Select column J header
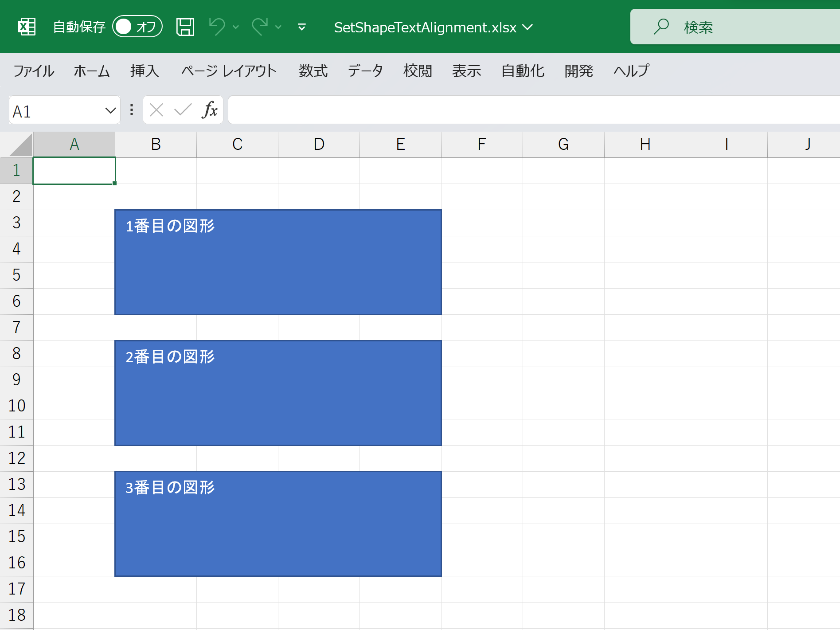This screenshot has width=840, height=630. click(x=804, y=145)
